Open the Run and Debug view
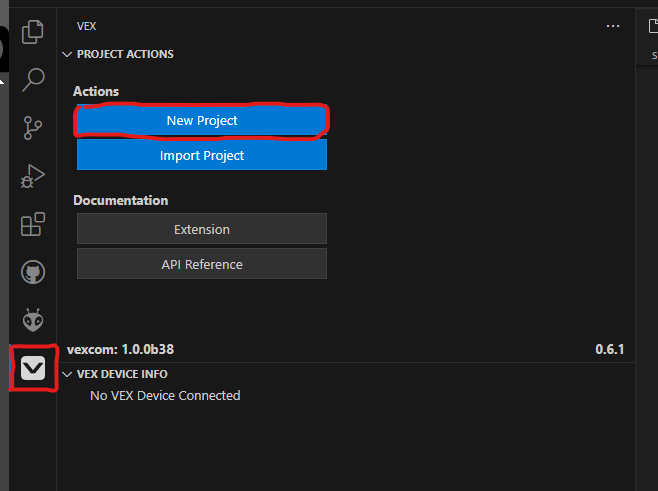658x491 pixels. 33,176
